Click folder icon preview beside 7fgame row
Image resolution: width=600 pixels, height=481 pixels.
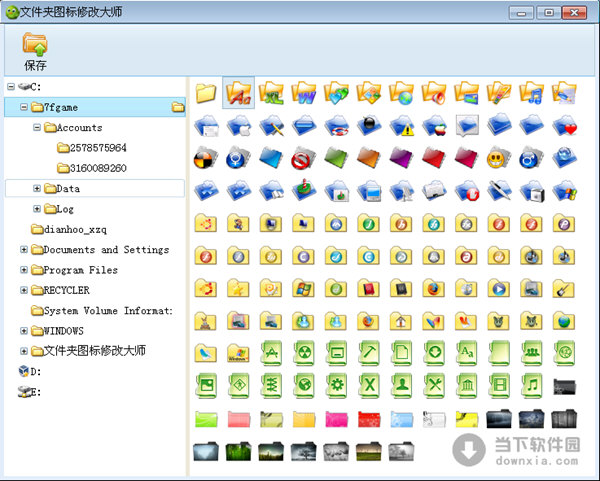pyautogui.click(x=178, y=107)
